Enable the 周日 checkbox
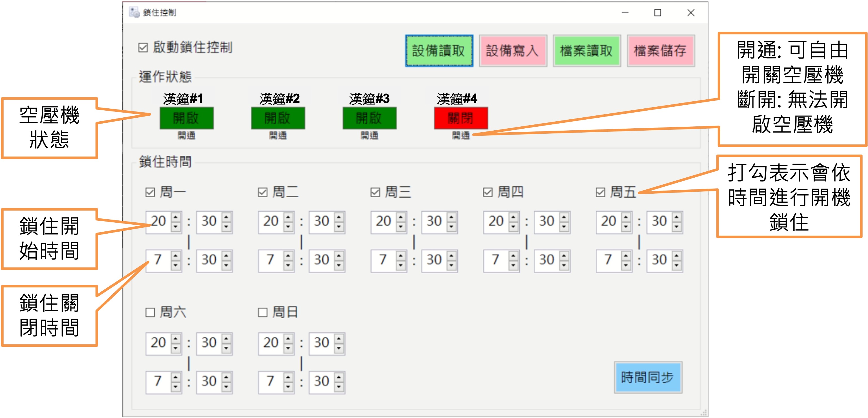868x418 pixels. point(262,313)
